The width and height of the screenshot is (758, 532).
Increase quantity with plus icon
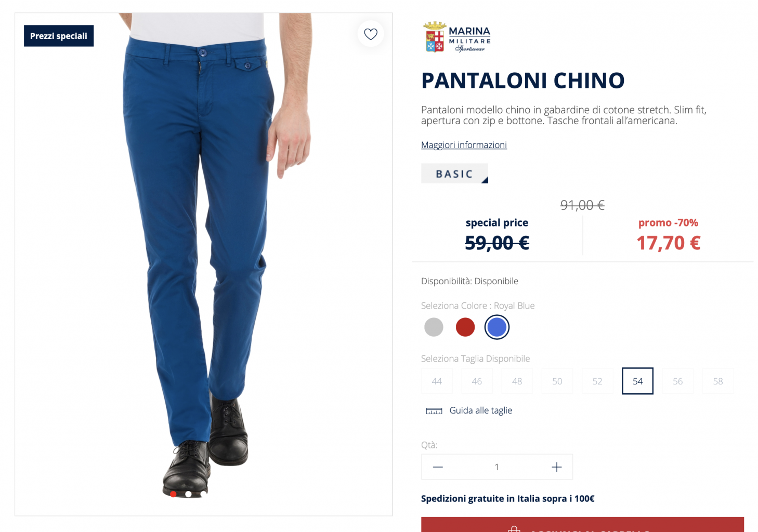pyautogui.click(x=557, y=467)
